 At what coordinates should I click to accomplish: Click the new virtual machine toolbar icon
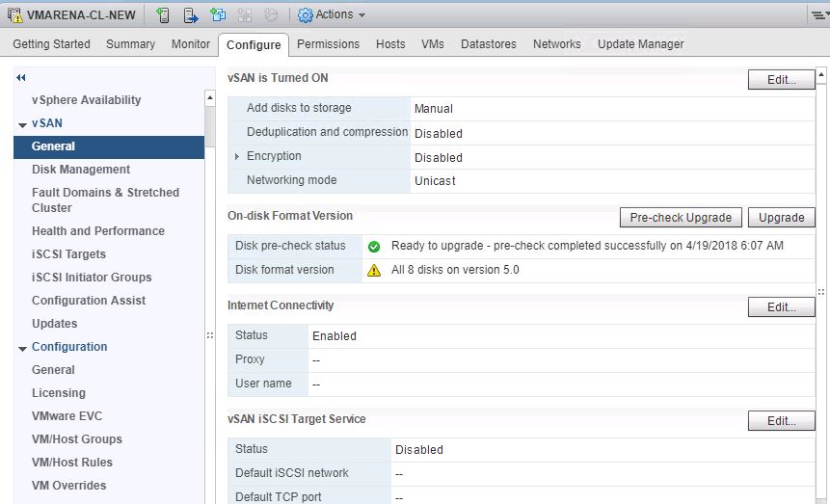pos(218,14)
